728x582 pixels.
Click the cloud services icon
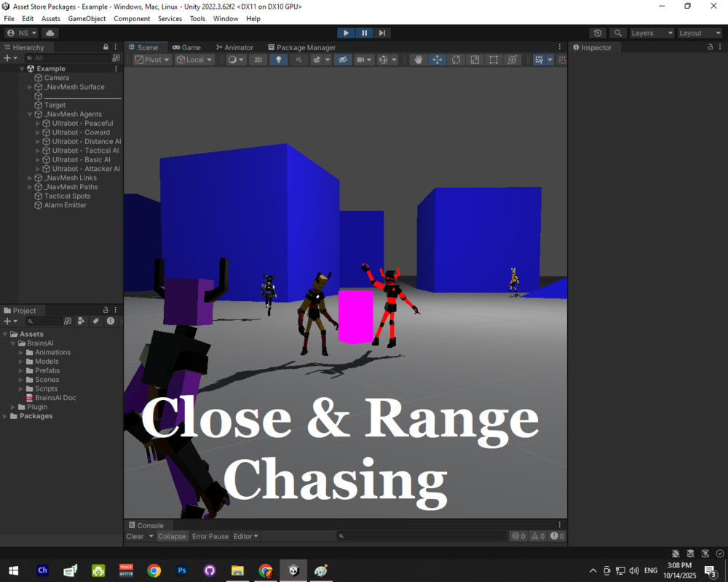[x=50, y=33]
